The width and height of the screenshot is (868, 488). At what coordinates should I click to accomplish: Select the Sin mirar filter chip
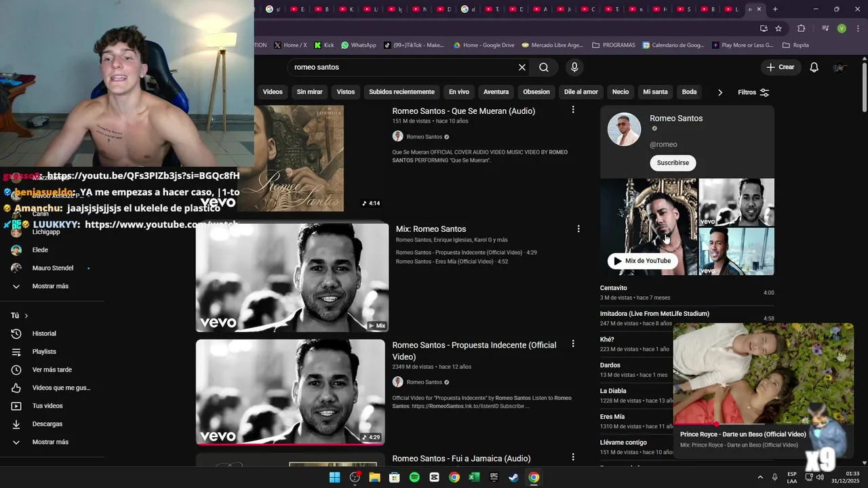(x=309, y=91)
